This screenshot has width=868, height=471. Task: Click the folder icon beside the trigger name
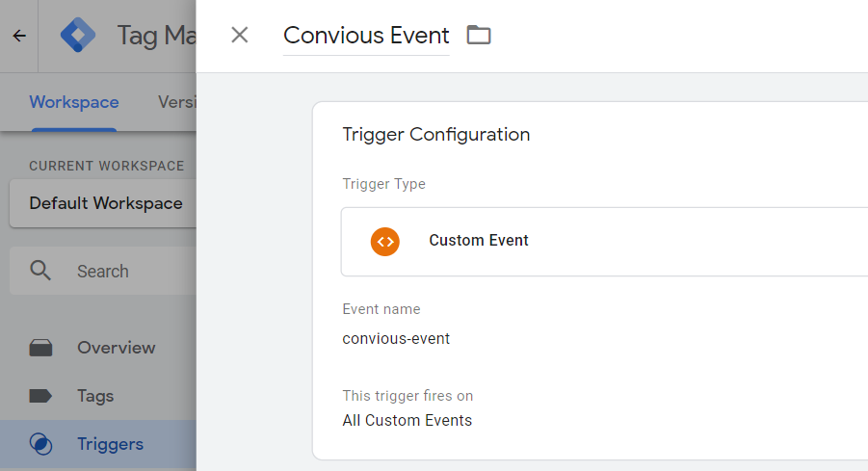point(479,36)
